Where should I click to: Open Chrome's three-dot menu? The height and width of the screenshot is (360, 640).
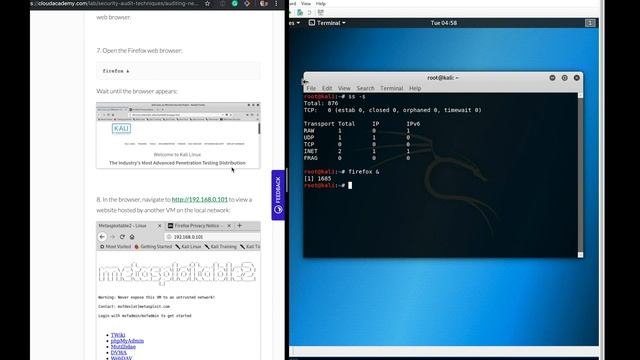click(x=276, y=3)
